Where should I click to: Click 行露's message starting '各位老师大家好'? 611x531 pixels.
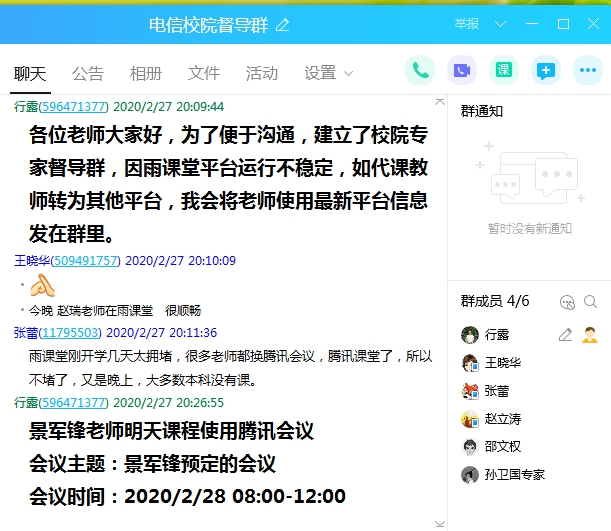coord(229,184)
